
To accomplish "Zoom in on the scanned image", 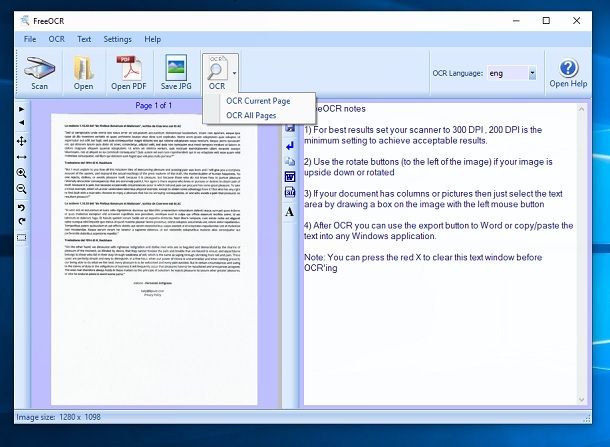I will 21,173.
